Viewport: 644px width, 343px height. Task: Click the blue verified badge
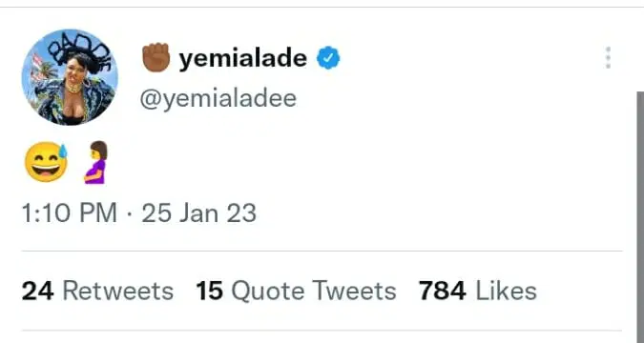tap(328, 58)
